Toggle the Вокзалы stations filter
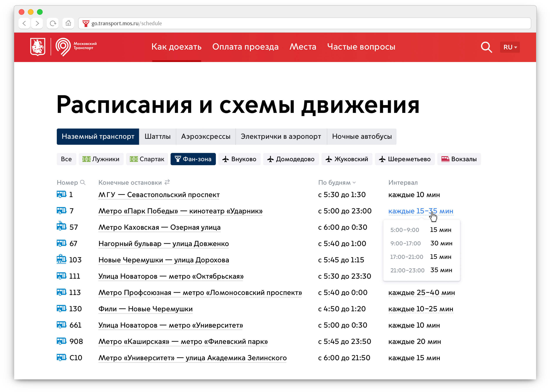This screenshot has width=550, height=392. coord(459,159)
